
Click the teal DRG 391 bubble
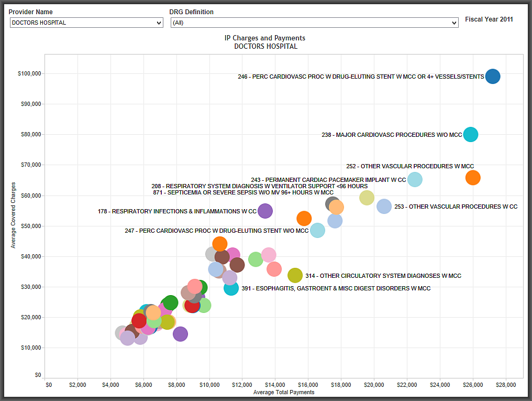(231, 288)
